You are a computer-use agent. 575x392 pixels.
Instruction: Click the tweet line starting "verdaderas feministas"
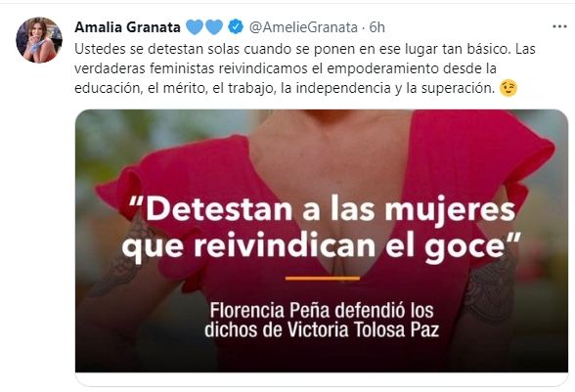pyautogui.click(x=286, y=68)
